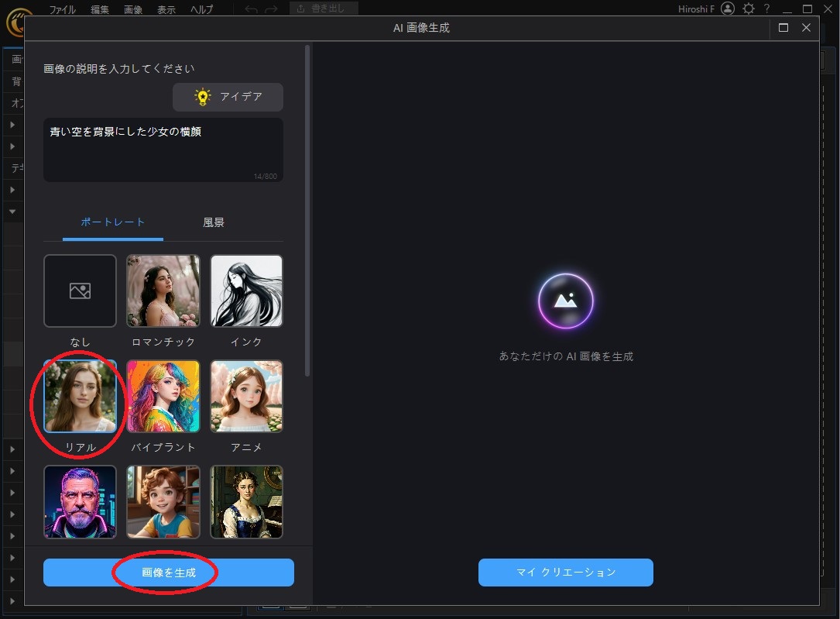Open the ファイル menu
This screenshot has width=840, height=619.
click(62, 9)
